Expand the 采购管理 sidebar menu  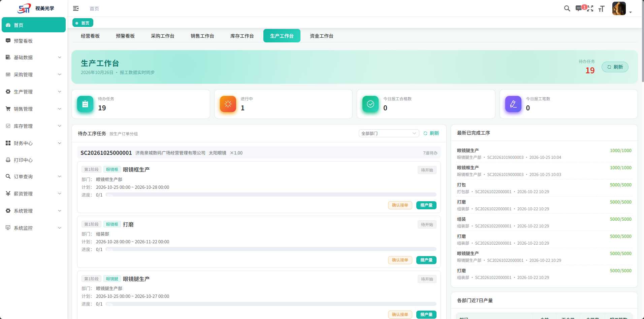coord(34,74)
